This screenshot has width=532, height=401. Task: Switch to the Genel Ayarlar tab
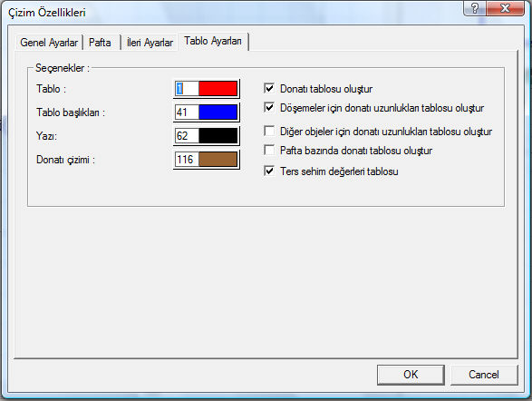(x=49, y=43)
